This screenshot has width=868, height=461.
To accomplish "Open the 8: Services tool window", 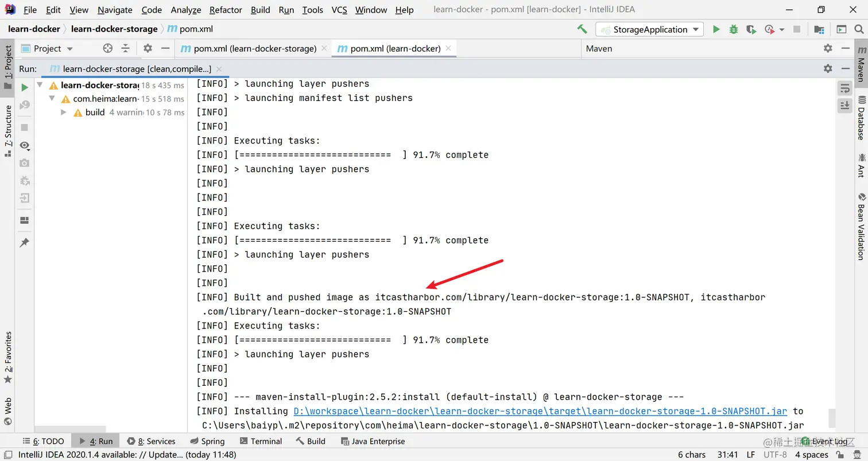I will click(152, 441).
